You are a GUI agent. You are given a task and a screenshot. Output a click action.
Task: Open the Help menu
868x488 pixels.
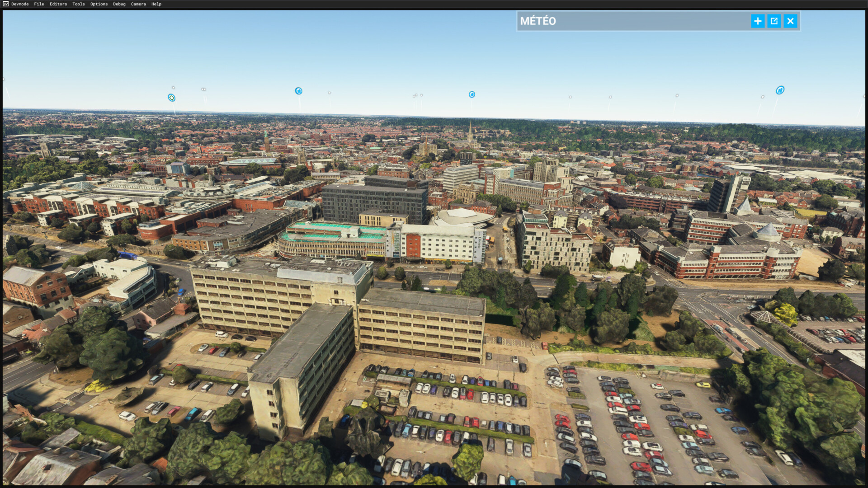click(x=156, y=4)
